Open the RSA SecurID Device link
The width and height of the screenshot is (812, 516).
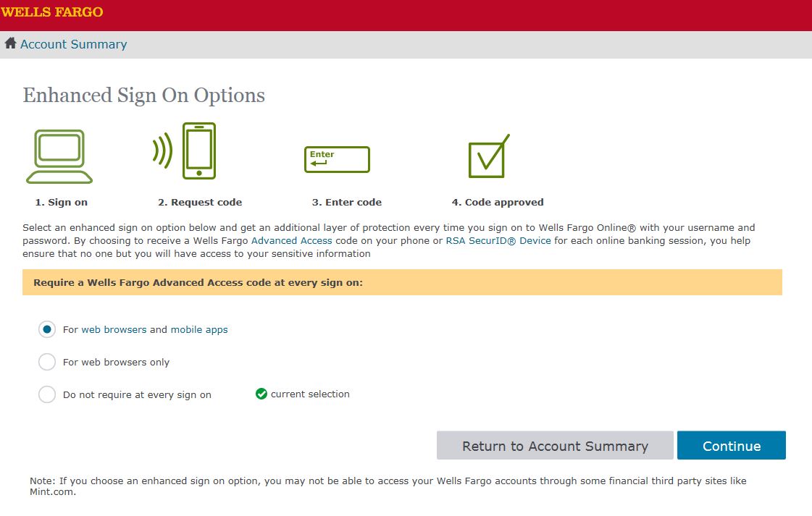click(x=498, y=241)
